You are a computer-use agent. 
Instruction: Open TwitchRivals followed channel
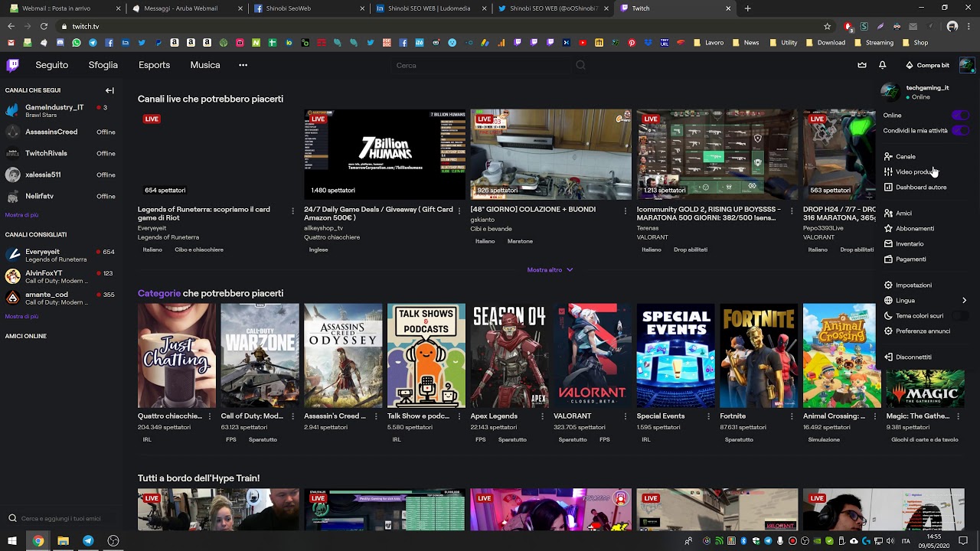click(60, 153)
